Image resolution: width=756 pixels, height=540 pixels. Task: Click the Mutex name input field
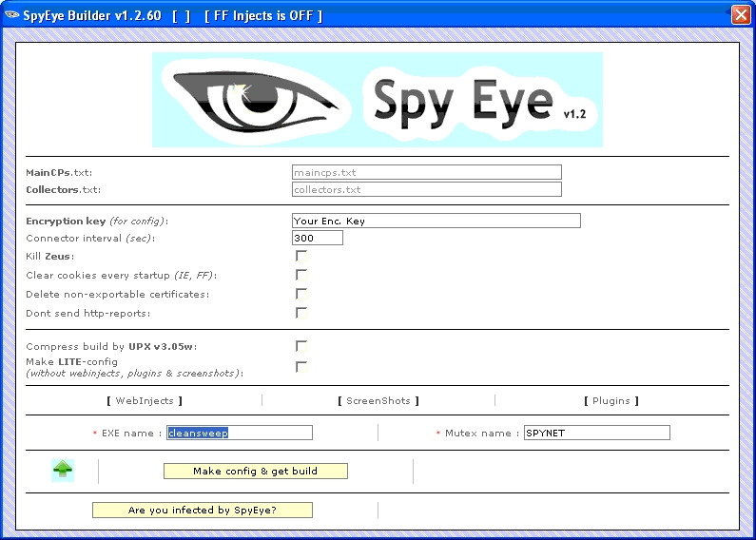pyautogui.click(x=596, y=433)
